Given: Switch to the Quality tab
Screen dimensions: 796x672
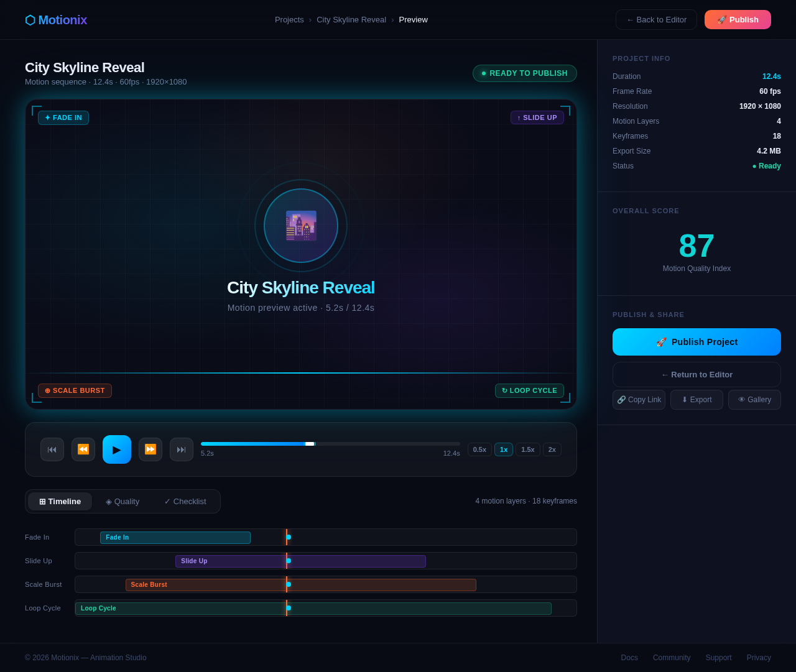Looking at the screenshot, I should 123,502.
